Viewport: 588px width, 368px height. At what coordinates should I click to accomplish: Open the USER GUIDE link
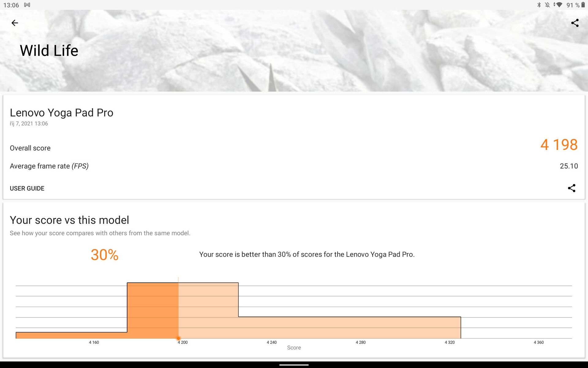coord(27,188)
